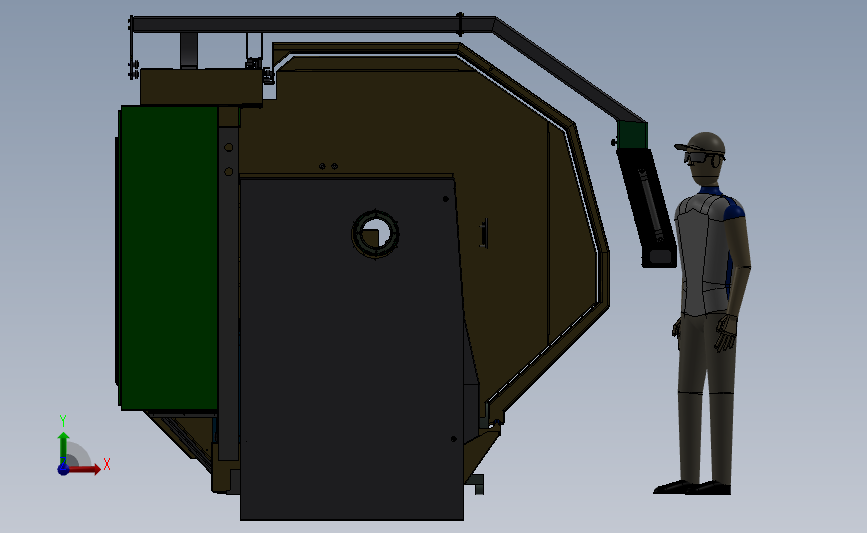This screenshot has width=867, height=533.
Task: Click the red X axis arrow of the triad
Action: pos(83,469)
